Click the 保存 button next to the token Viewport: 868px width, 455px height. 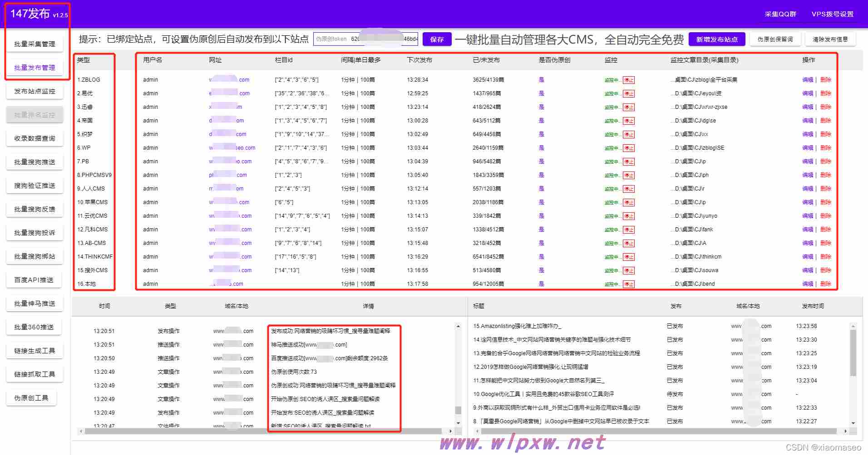pos(437,39)
